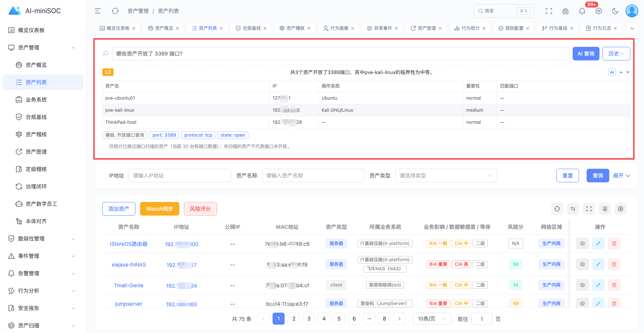Focus the IP地址 input field
Viewport: 644px width, 333px height.
pos(180,176)
